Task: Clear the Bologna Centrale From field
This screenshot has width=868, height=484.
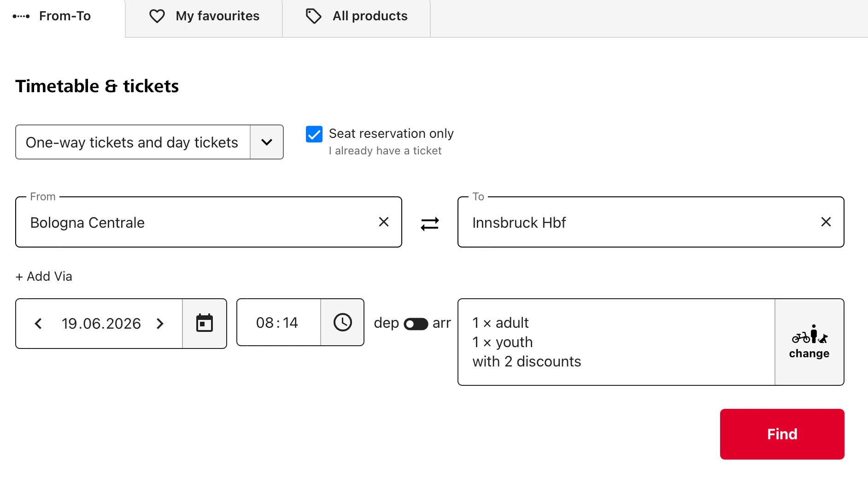Action: [383, 222]
